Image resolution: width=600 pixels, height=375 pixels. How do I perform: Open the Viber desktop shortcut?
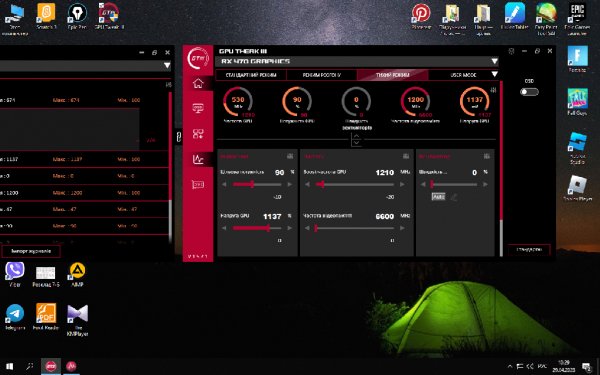tap(15, 274)
